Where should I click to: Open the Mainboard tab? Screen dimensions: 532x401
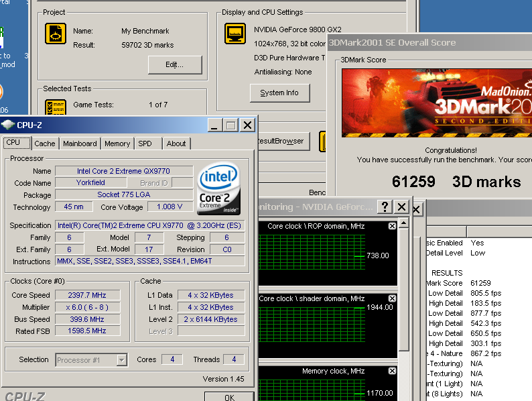coord(80,144)
